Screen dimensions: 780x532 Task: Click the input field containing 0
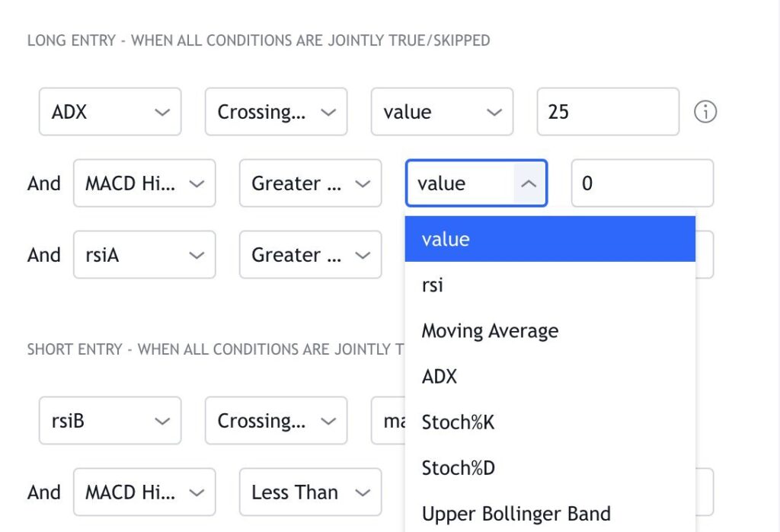[x=641, y=183]
